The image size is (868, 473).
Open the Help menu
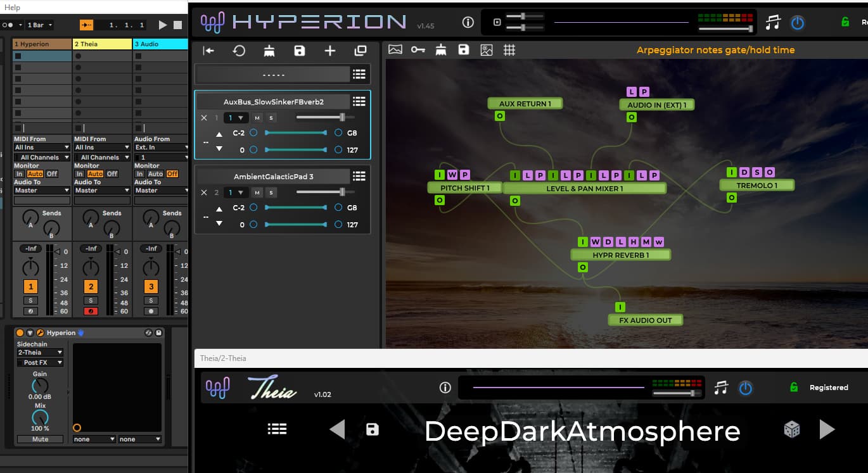pos(12,8)
